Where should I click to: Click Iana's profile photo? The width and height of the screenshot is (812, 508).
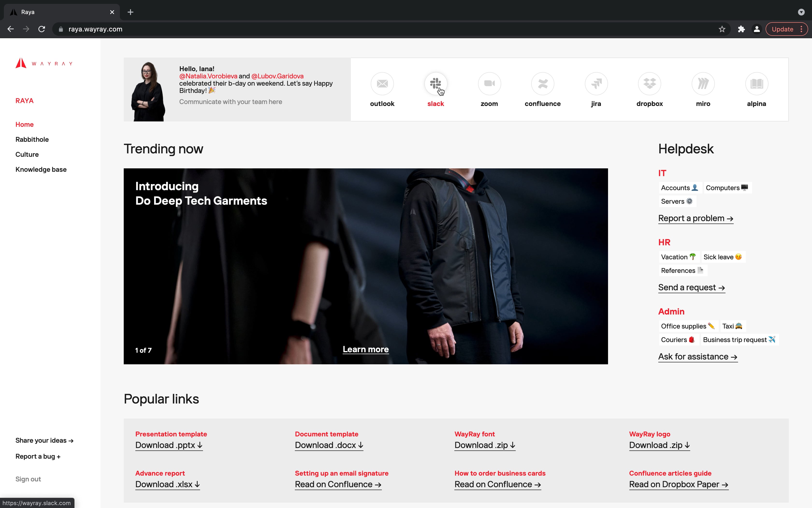148,91
